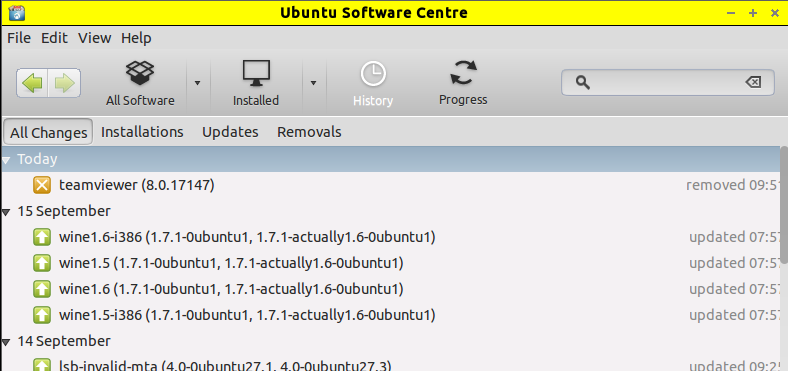Click the magnifier icon in search box

coord(582,82)
